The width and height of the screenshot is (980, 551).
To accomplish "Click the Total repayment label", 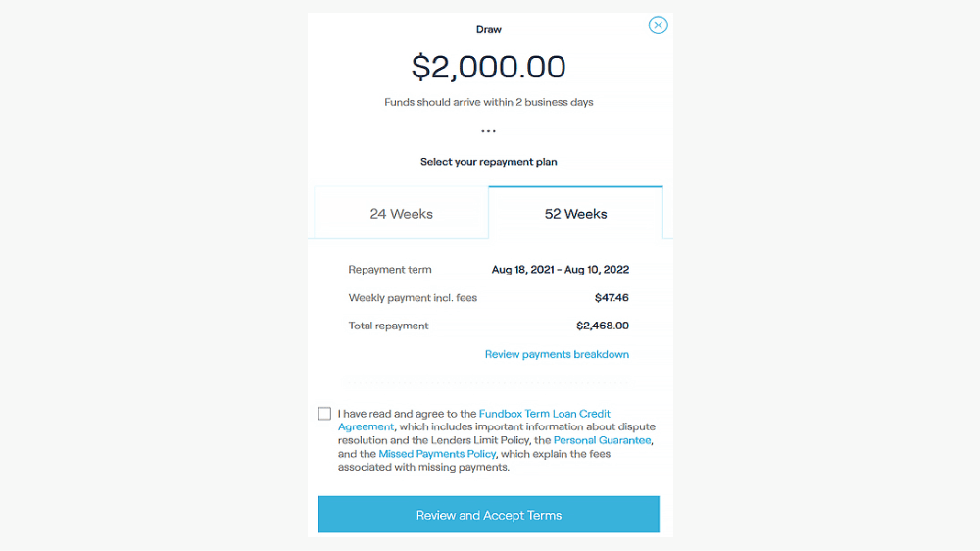I will pyautogui.click(x=388, y=326).
